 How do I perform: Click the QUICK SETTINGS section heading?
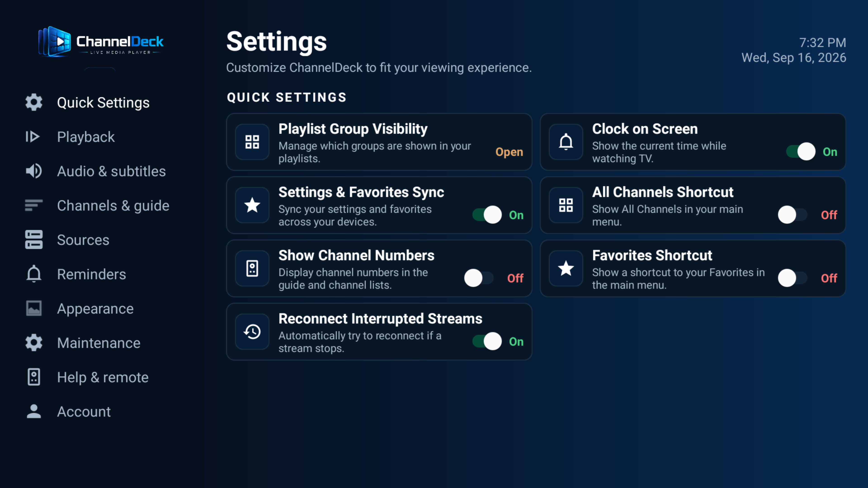pos(286,97)
